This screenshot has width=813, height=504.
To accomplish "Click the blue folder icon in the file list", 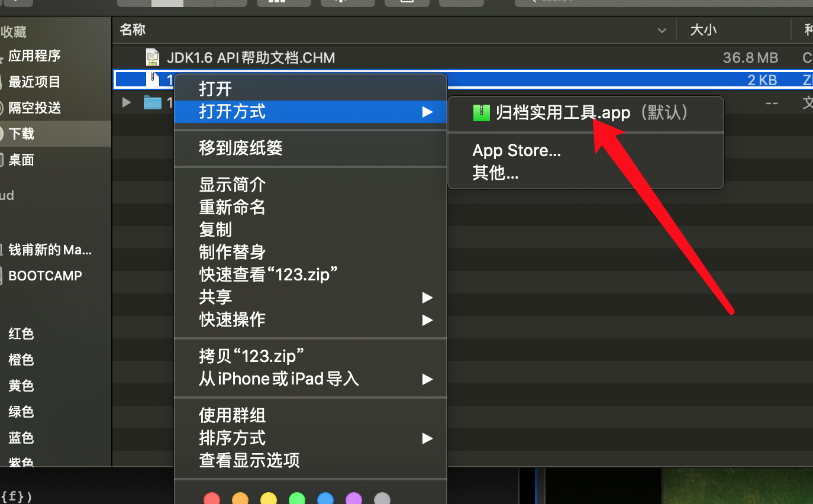I will click(x=153, y=102).
